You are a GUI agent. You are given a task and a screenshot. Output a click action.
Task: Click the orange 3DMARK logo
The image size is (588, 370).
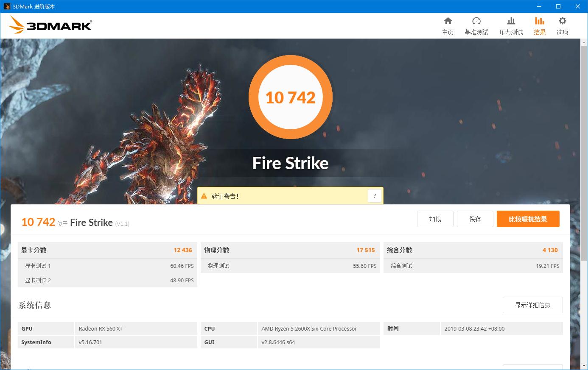[x=50, y=25]
